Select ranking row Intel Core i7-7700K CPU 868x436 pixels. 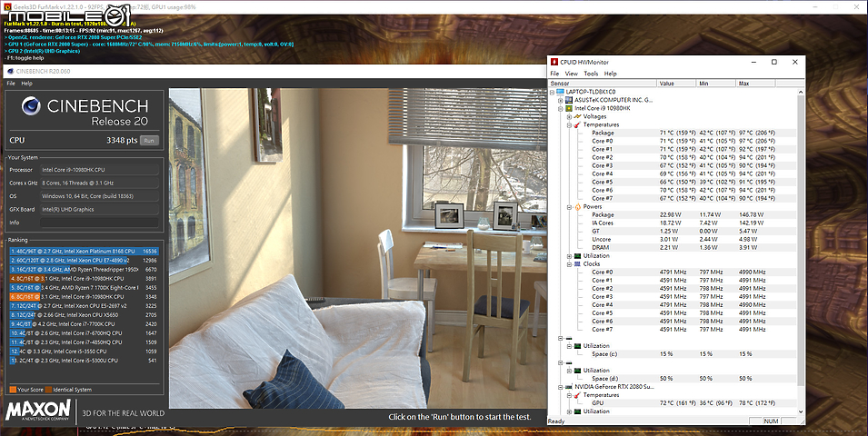84,324
